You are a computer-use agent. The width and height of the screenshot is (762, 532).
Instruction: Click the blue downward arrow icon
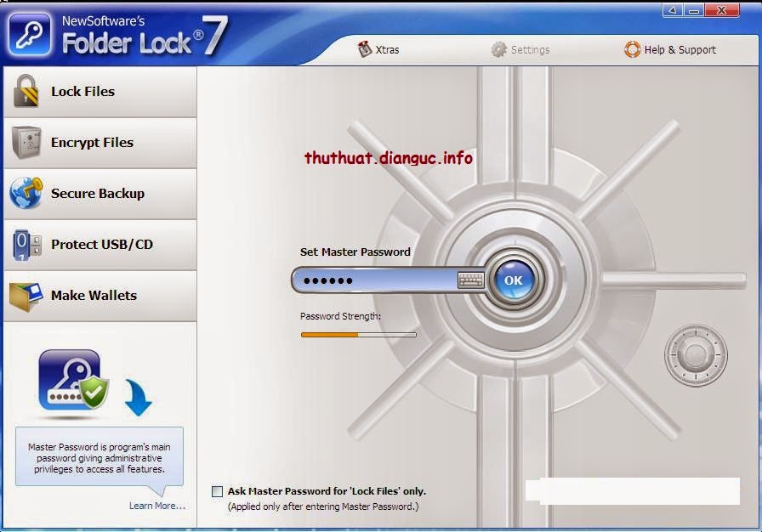point(139,397)
